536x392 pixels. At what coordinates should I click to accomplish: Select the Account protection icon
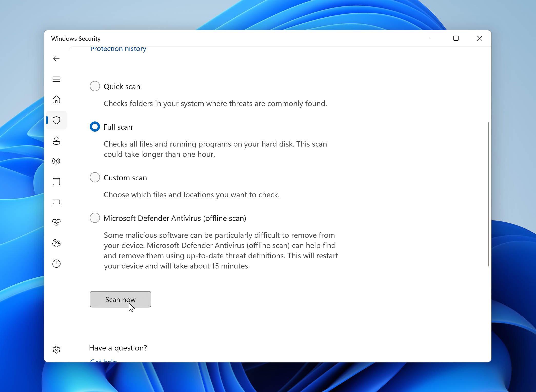(x=57, y=140)
